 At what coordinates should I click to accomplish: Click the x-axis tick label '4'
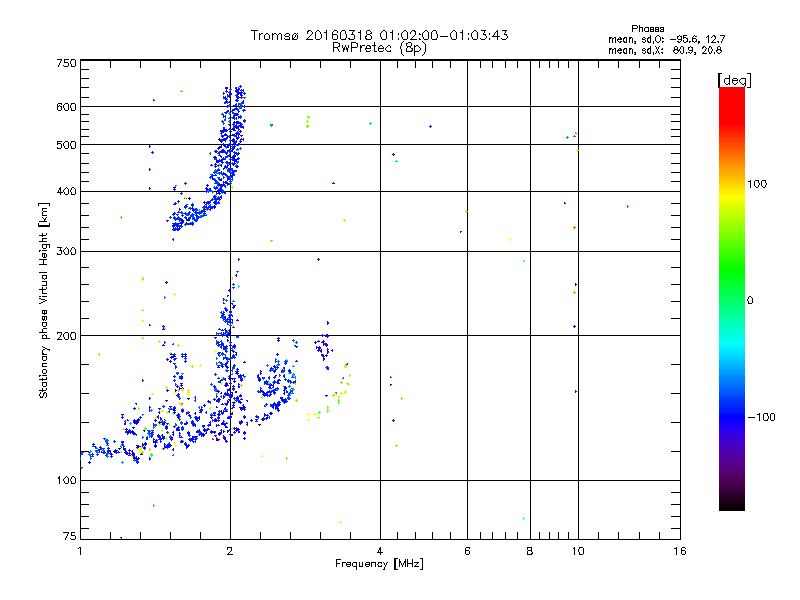(x=380, y=551)
